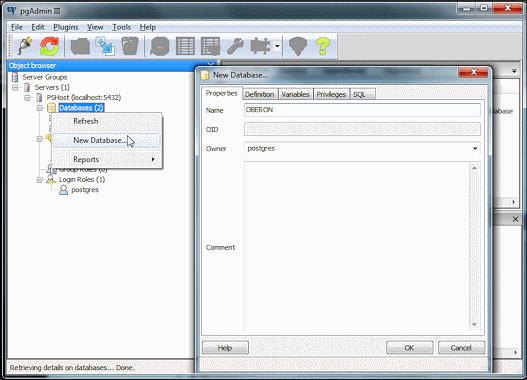Click the right pane dropdown arrow at top
This screenshot has height=380, width=527.
(x=514, y=71)
